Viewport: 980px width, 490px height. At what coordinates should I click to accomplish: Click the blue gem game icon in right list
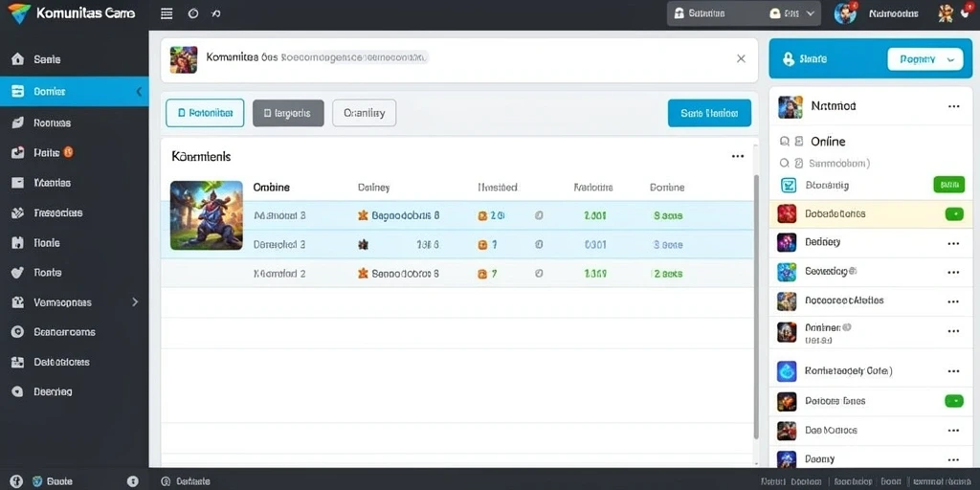[787, 272]
